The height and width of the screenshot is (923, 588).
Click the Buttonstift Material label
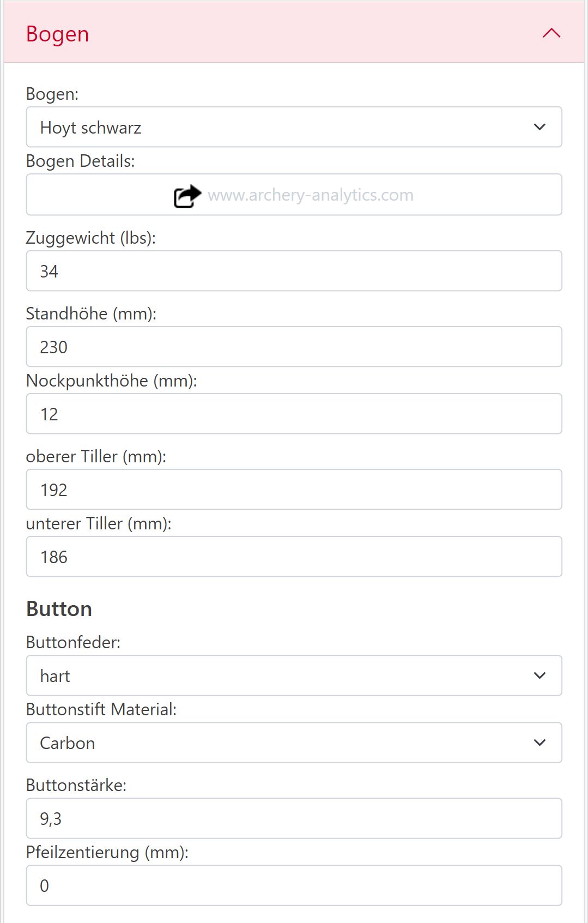(101, 709)
